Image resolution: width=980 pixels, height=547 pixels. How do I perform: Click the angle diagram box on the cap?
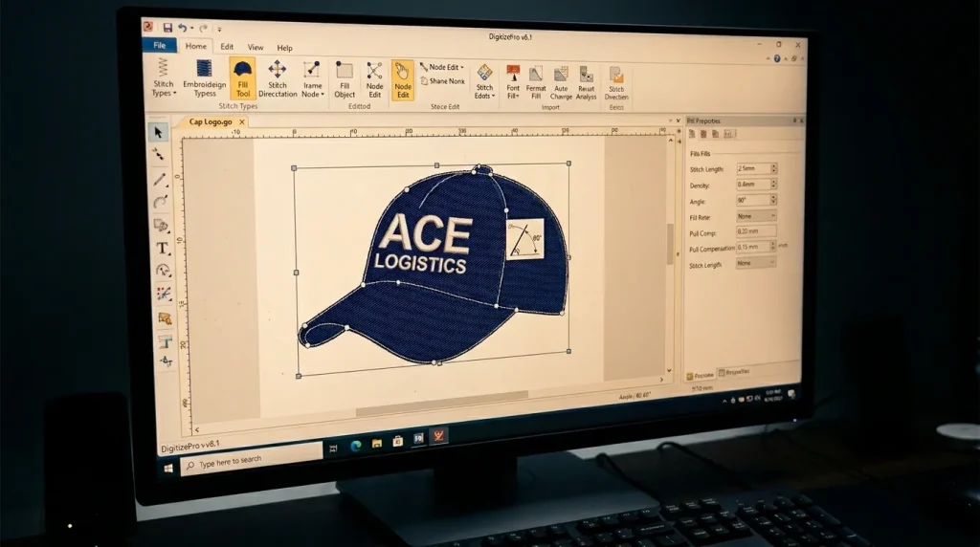point(524,238)
